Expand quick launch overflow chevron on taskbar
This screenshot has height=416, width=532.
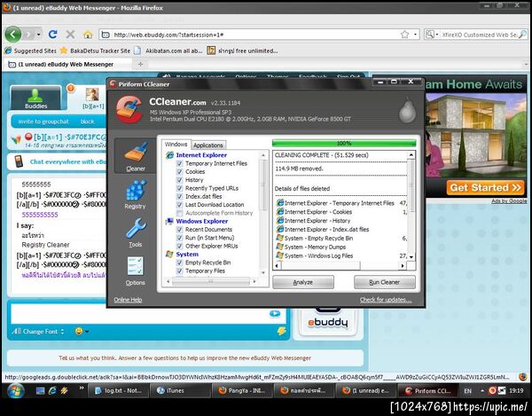(82, 388)
